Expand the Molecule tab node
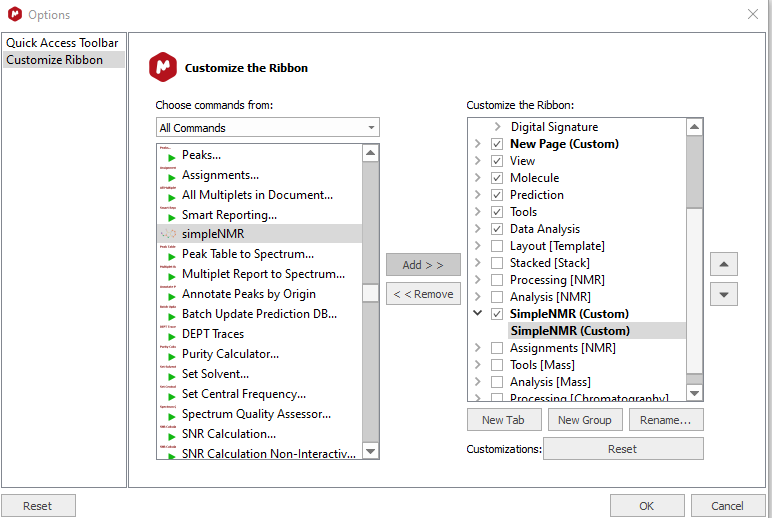 coord(477,177)
